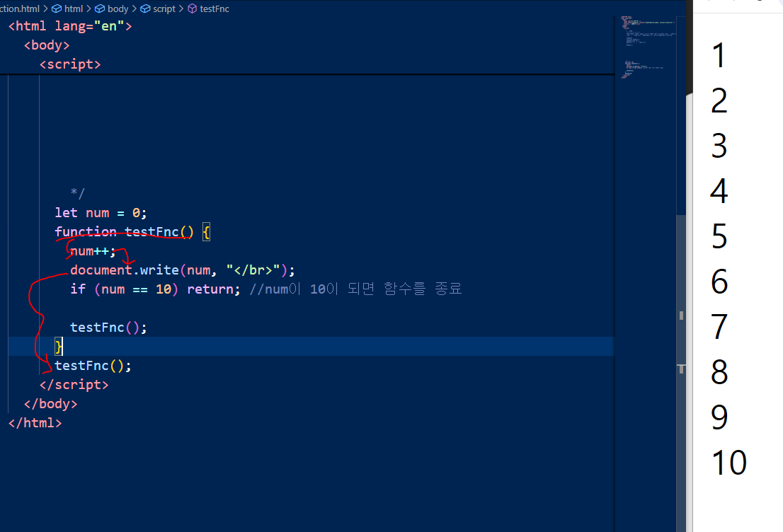783x532 pixels.
Task: Click the 'if (num == 10) return;' statement
Action: (155, 289)
